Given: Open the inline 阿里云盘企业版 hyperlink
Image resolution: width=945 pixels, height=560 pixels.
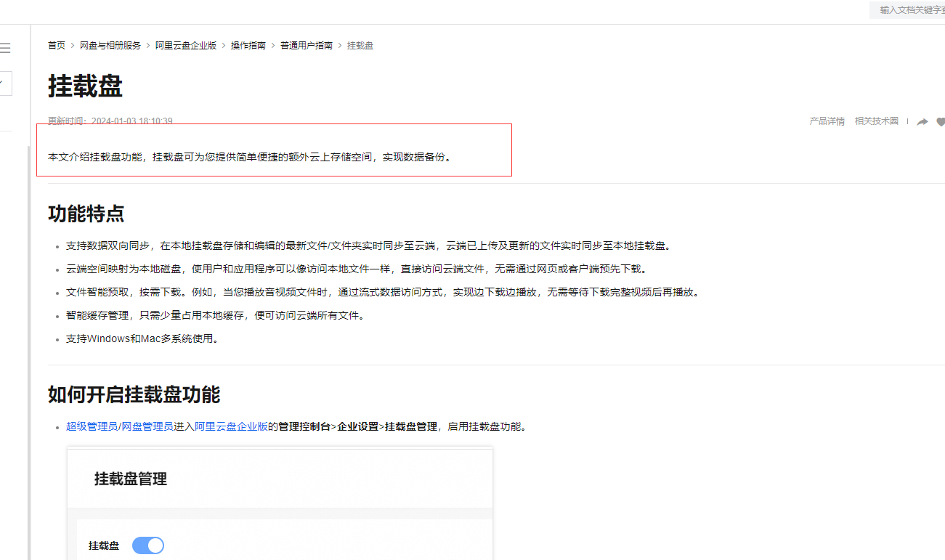Looking at the screenshot, I should click(x=232, y=426).
